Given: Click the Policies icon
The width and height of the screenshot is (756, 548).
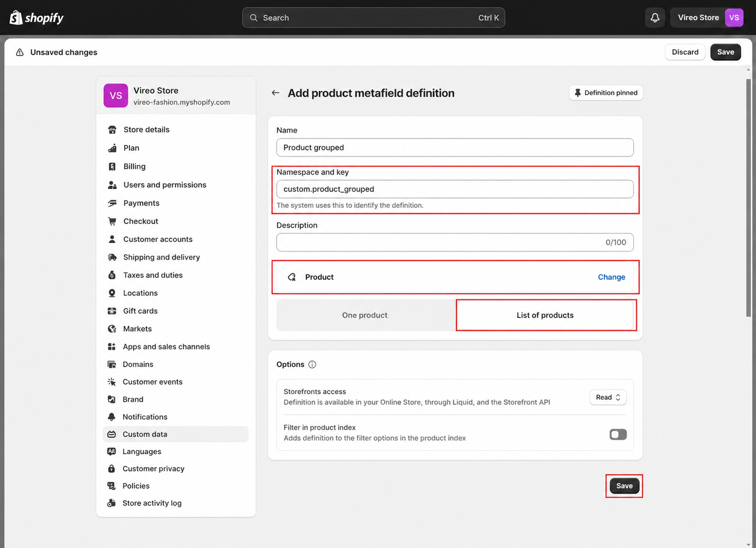Looking at the screenshot, I should (x=111, y=486).
